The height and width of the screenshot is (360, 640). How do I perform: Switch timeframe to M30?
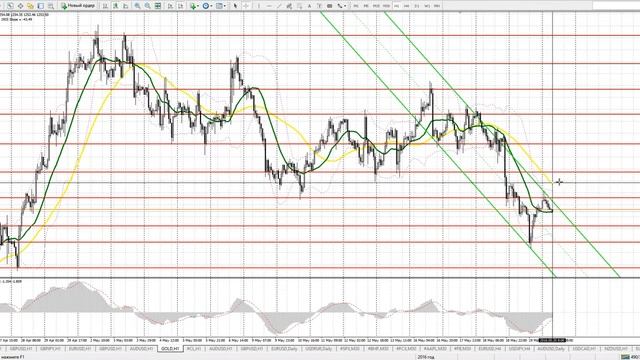[386, 6]
